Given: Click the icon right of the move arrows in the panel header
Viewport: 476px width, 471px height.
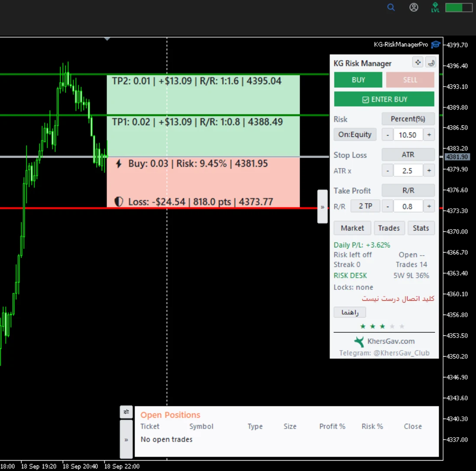Looking at the screenshot, I should point(431,62).
